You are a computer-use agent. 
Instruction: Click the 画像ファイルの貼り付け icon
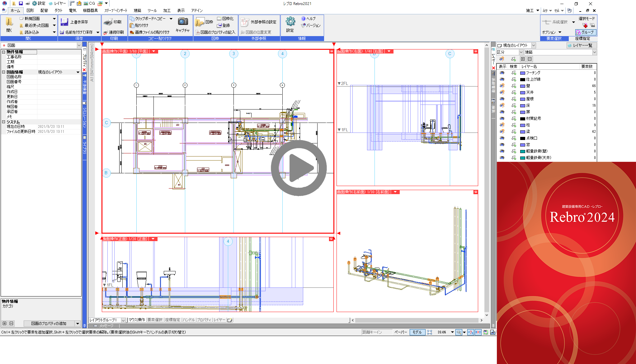[132, 32]
